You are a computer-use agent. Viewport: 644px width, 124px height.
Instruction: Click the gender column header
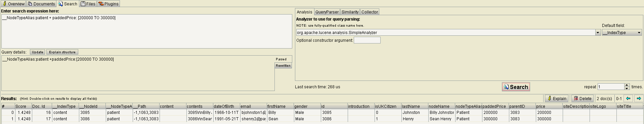pyautogui.click(x=307, y=106)
